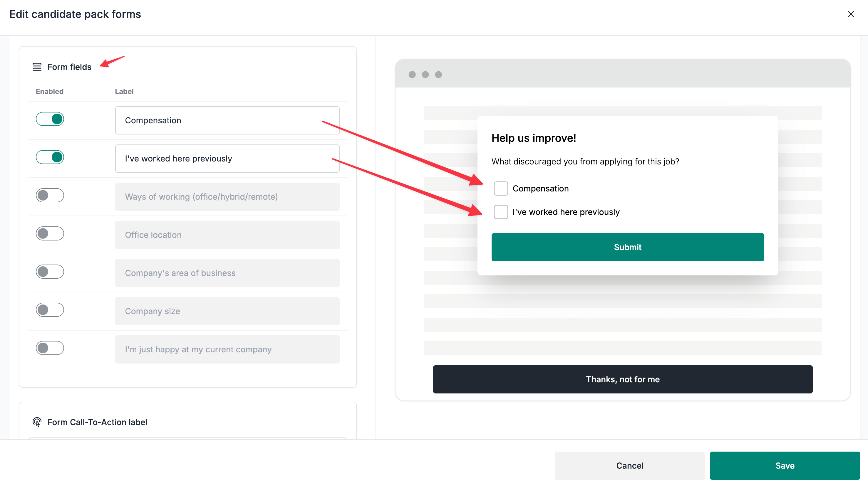Edit the "I've worked here previously" label field
This screenshot has width=868, height=488.
227,158
